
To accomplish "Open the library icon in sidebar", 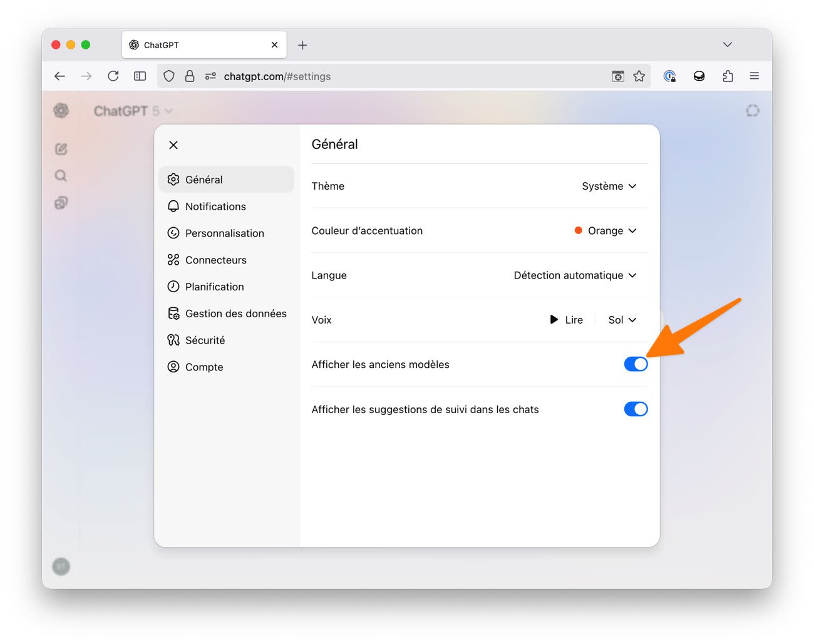I will [x=61, y=203].
